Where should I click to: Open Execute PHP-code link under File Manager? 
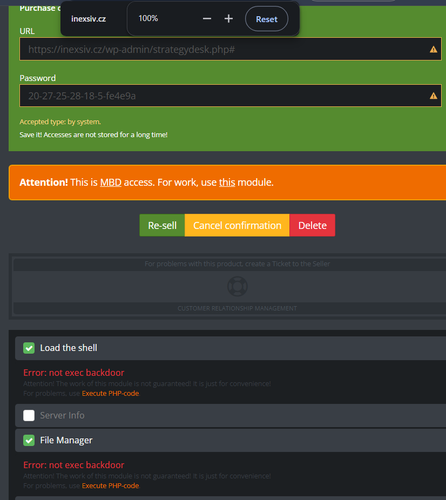[x=110, y=486]
